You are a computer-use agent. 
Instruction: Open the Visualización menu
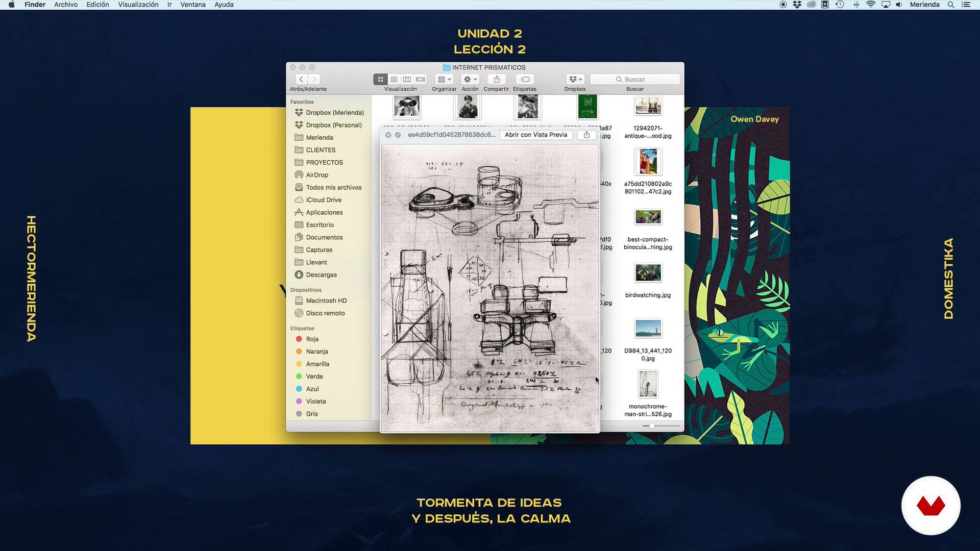(x=138, y=5)
